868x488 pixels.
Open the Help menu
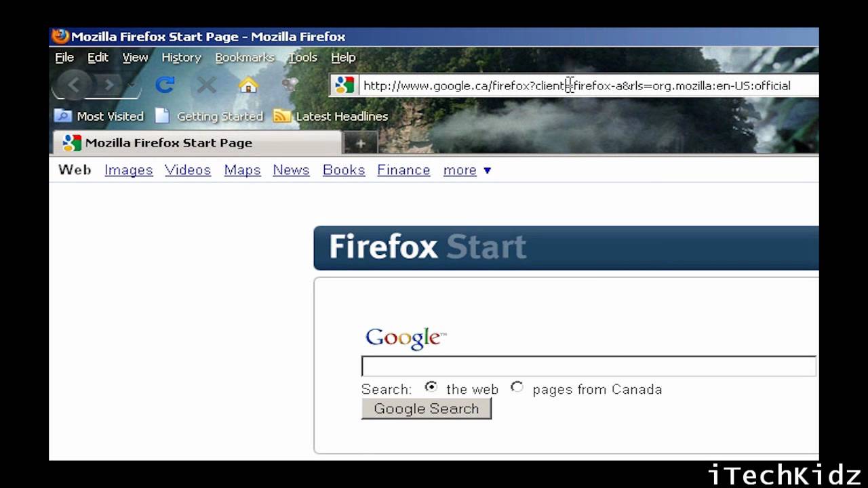(343, 58)
